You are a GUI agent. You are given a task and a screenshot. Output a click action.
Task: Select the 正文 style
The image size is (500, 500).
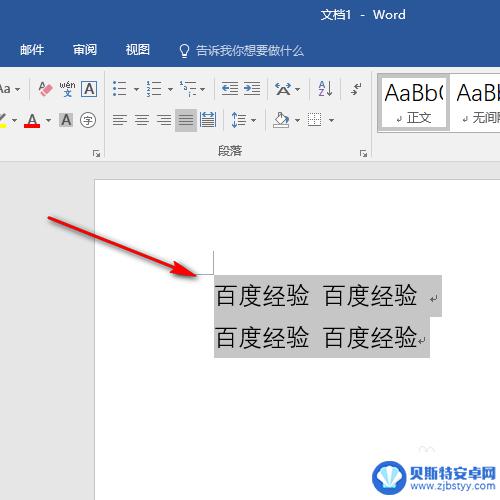click(414, 103)
